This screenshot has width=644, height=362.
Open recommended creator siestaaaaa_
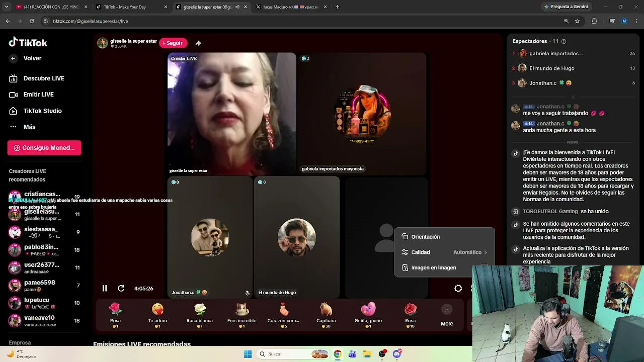(x=44, y=232)
